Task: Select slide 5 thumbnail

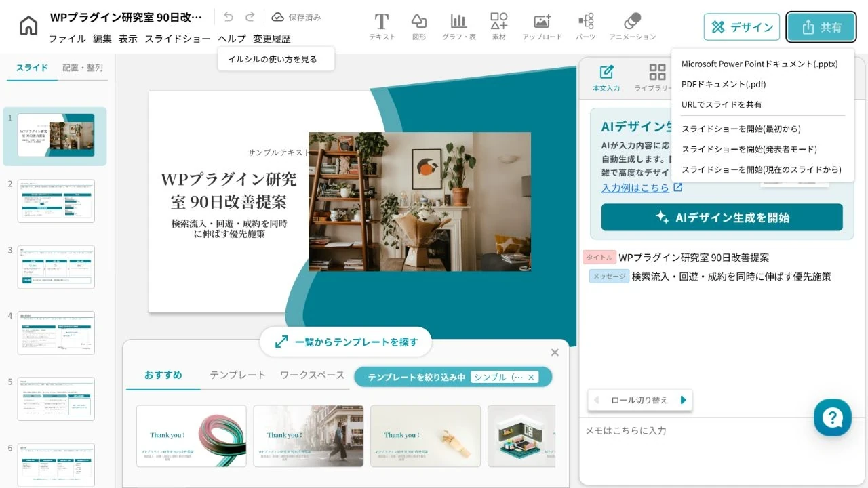Action: click(56, 399)
